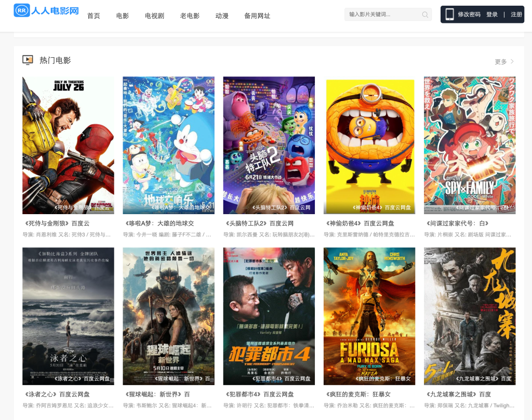Click the 人人电影网 site name text

pyautogui.click(x=55, y=10)
